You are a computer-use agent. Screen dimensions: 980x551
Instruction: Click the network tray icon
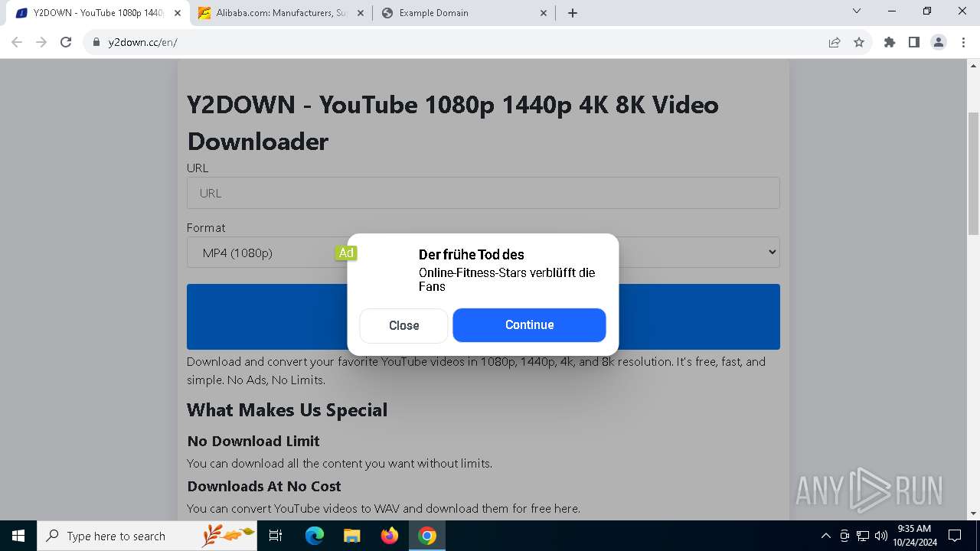[x=863, y=536]
